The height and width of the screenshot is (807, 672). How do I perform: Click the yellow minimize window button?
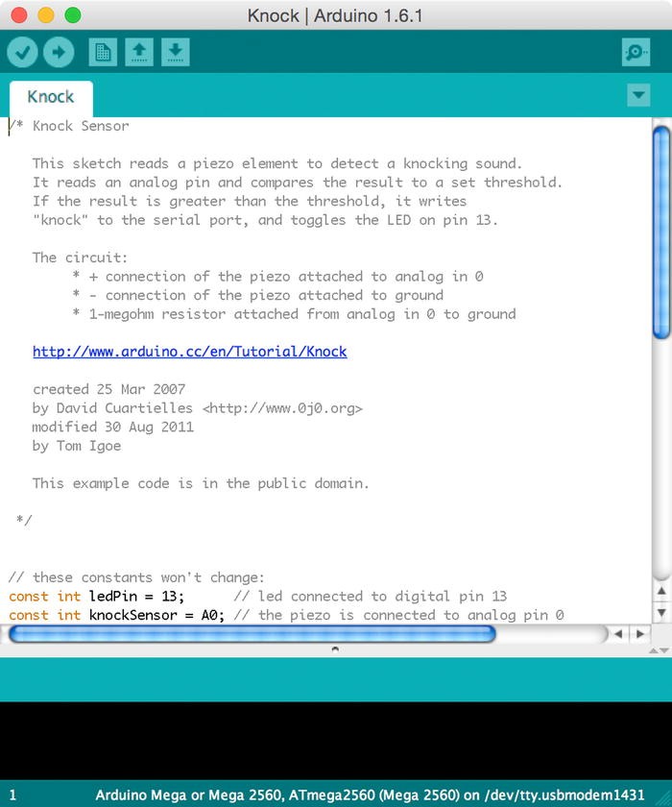point(46,15)
